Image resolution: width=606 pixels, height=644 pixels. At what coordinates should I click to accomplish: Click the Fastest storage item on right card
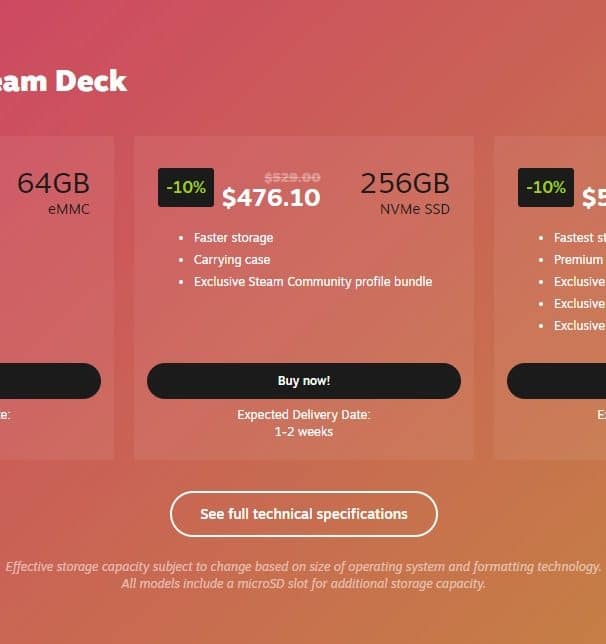(580, 238)
